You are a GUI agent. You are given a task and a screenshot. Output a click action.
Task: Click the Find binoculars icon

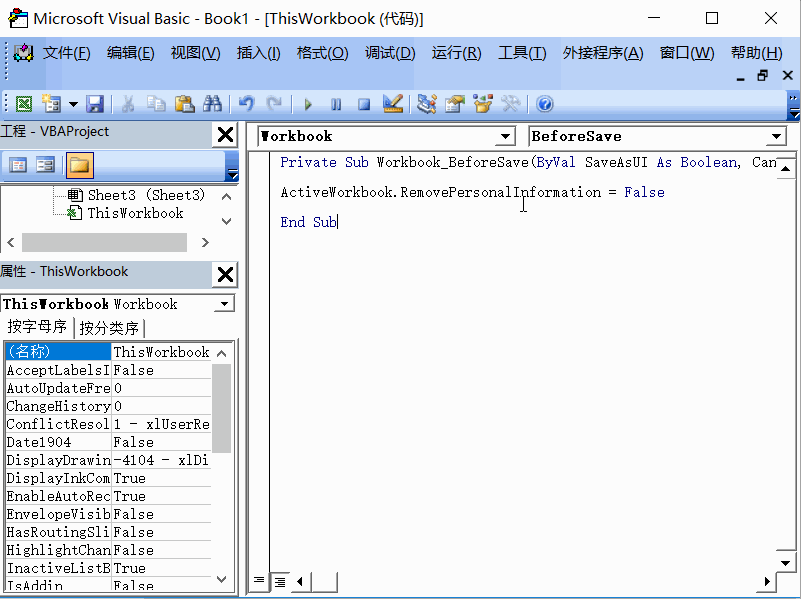[x=213, y=104]
